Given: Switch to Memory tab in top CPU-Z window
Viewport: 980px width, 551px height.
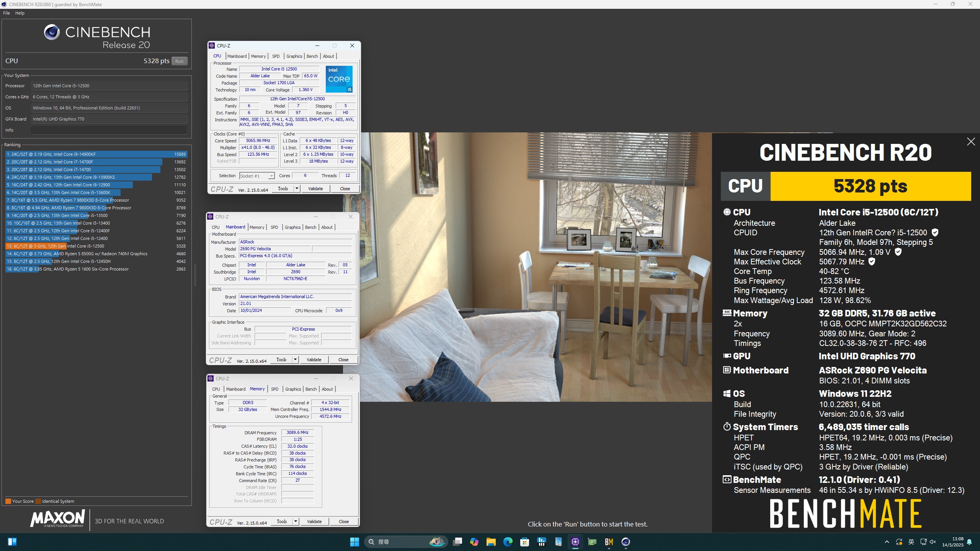Looking at the screenshot, I should click(x=258, y=56).
